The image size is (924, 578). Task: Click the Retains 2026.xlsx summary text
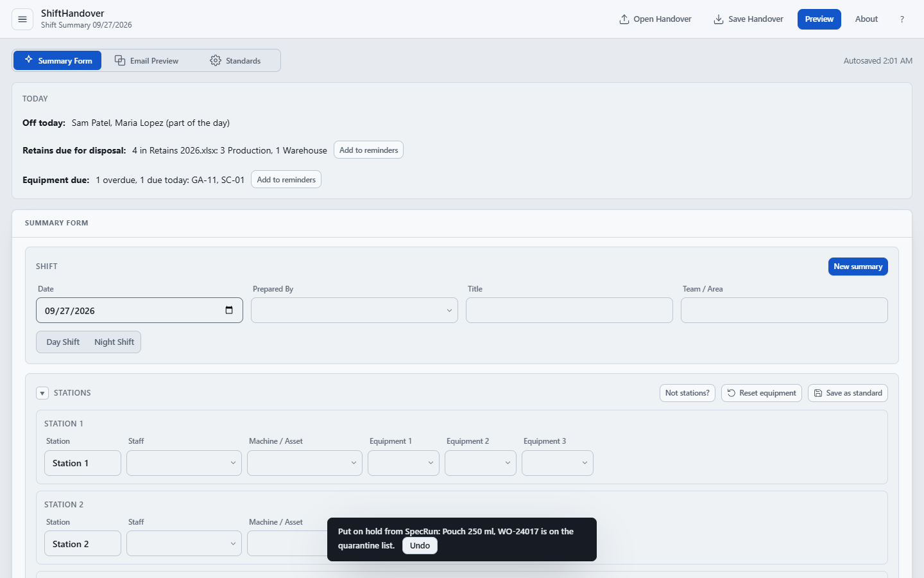click(230, 150)
